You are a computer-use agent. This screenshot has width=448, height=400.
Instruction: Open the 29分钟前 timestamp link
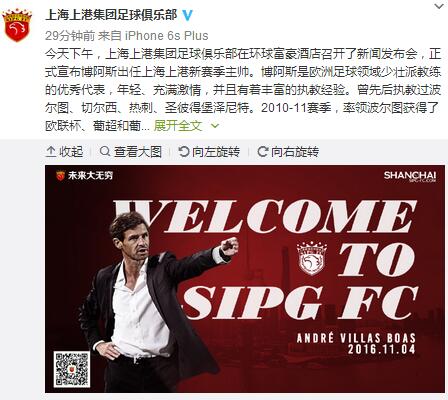(70, 36)
